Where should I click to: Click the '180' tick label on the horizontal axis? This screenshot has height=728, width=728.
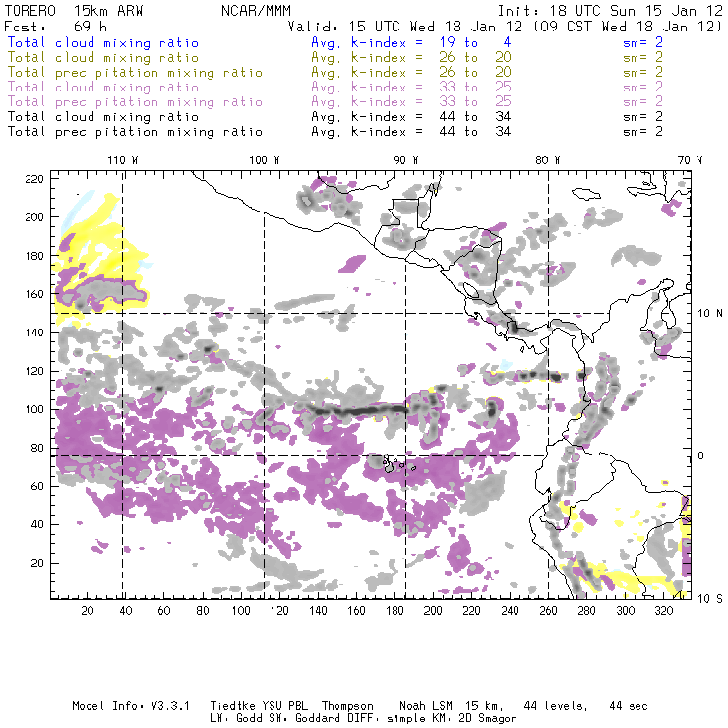click(394, 611)
